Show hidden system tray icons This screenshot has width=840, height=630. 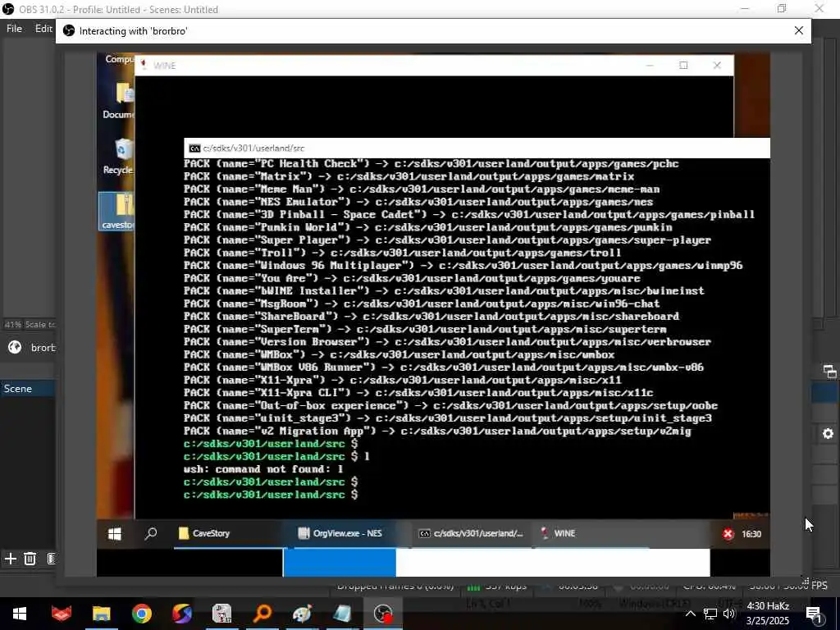pyautogui.click(x=691, y=614)
